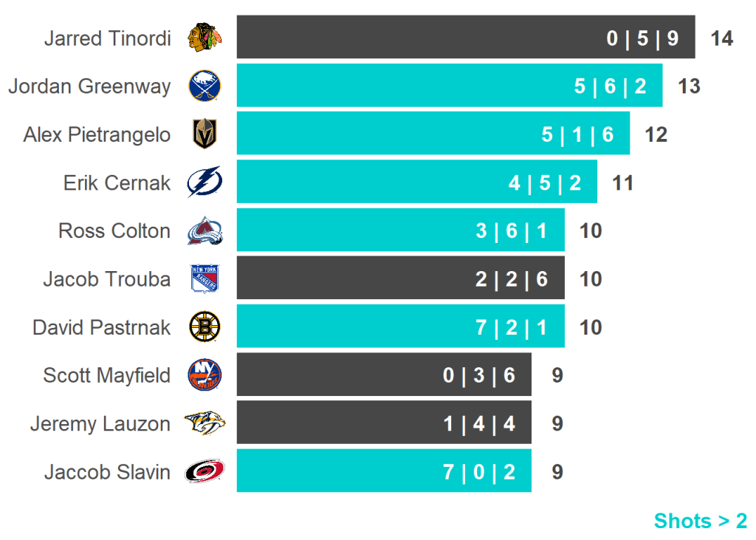The width and height of the screenshot is (756, 540).
Task: Click the Colorado Avalanche logo icon
Action: coord(205,231)
